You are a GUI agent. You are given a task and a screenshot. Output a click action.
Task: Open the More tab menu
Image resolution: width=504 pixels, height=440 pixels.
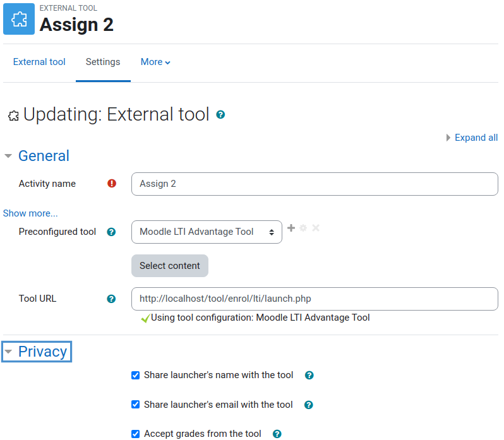[x=155, y=62]
